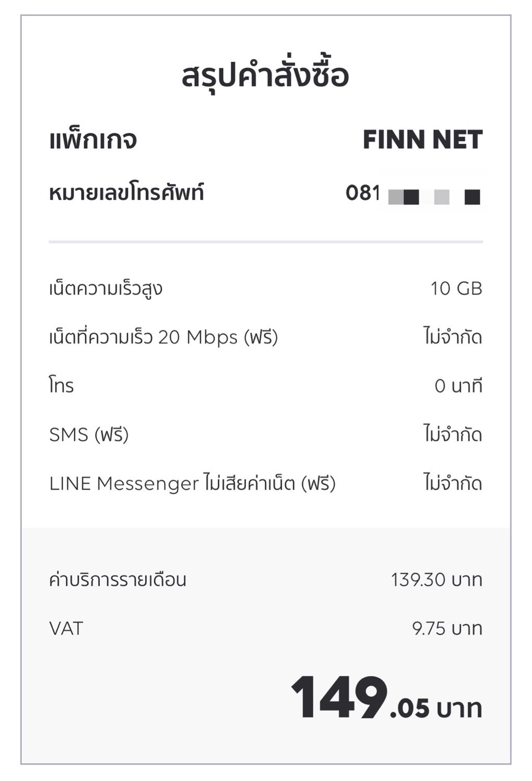This screenshot has height=781, width=532.
Task: Click the ค่าบริการรายเดือน label
Action: click(118, 580)
